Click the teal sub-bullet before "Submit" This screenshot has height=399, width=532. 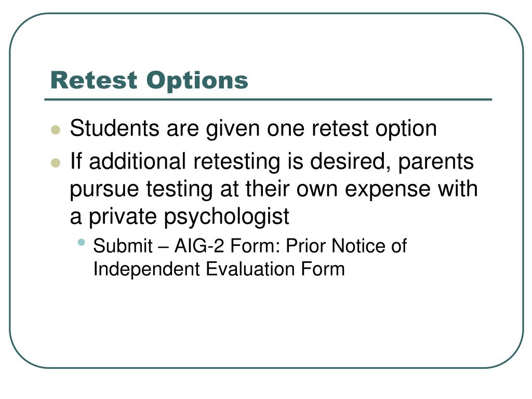[x=81, y=242]
